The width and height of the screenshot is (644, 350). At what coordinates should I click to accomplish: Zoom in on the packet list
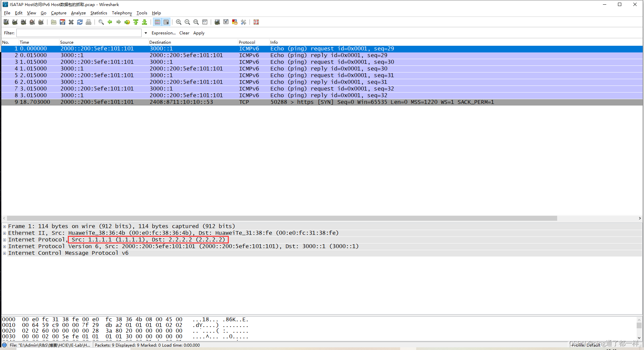point(178,22)
